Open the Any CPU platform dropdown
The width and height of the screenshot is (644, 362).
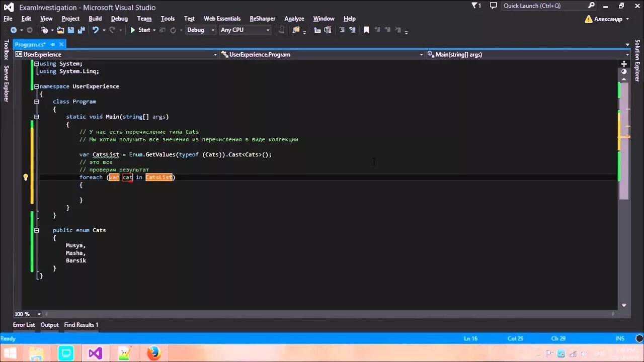[245, 30]
